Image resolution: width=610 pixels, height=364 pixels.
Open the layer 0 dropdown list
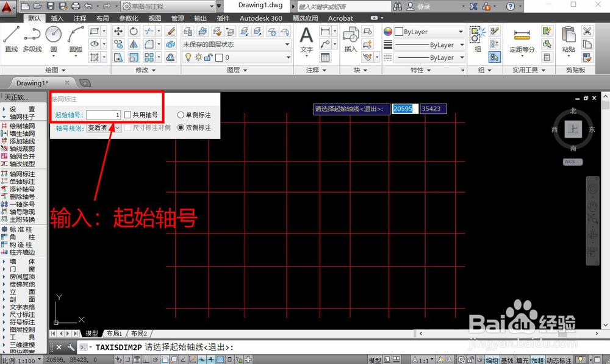click(237, 57)
